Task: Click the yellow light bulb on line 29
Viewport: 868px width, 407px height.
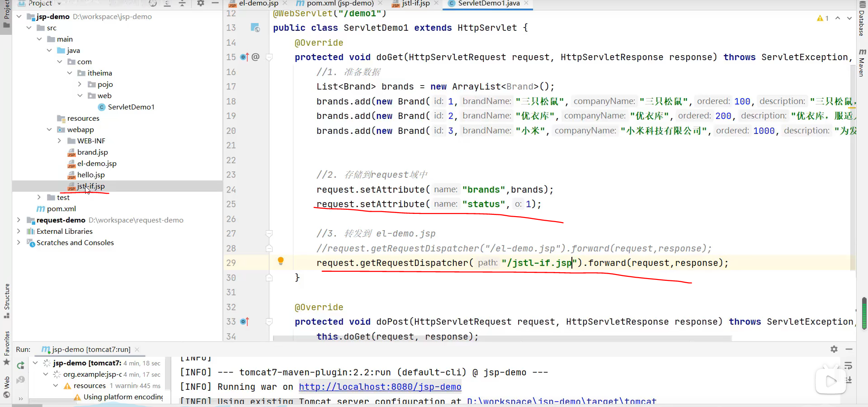Action: (x=281, y=261)
